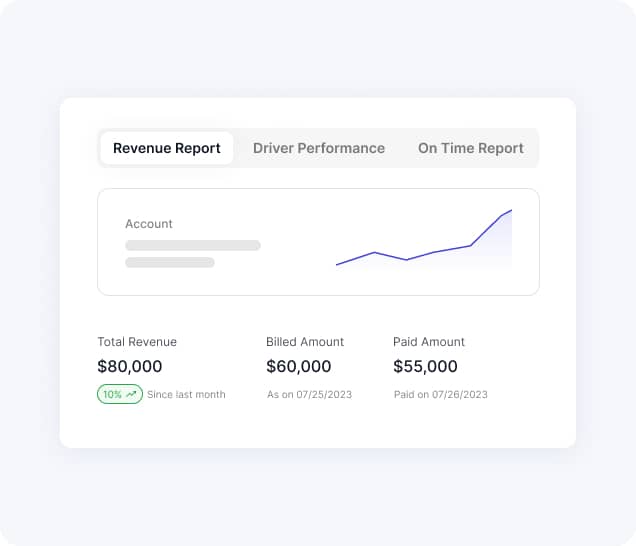
Task: Click the green 10% growth badge
Action: point(120,394)
